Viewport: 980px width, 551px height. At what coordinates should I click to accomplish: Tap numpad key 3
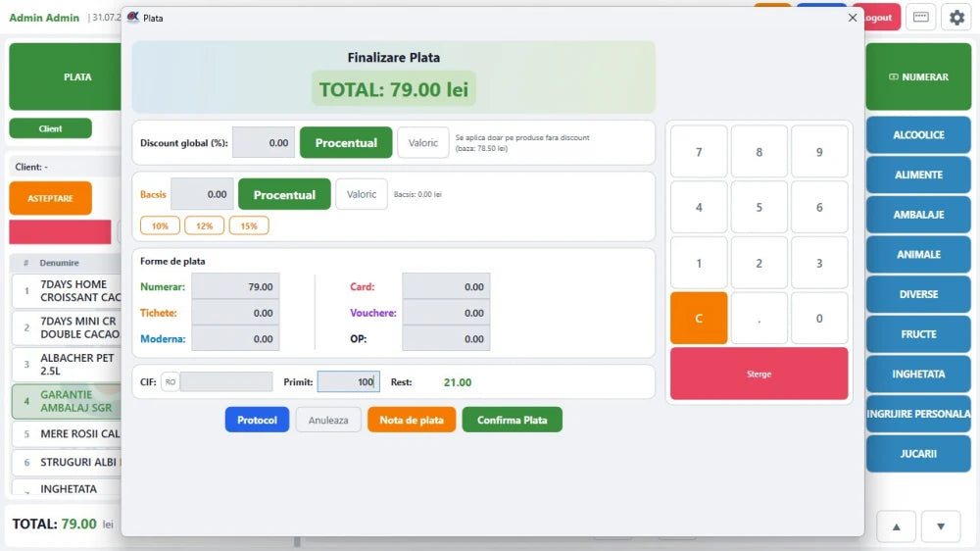point(819,263)
